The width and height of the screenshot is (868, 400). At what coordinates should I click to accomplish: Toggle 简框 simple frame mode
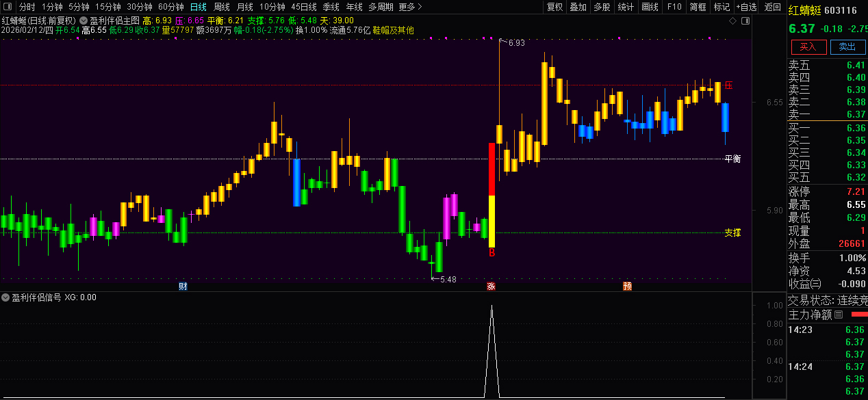(698, 7)
